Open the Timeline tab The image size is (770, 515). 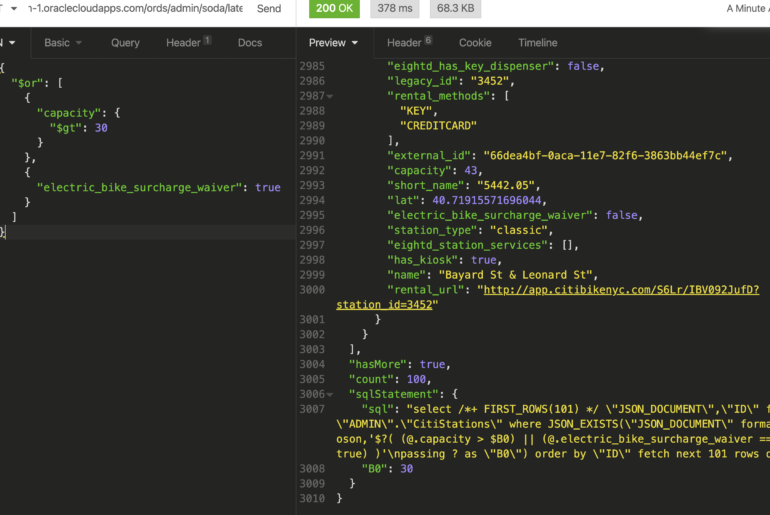coord(537,43)
